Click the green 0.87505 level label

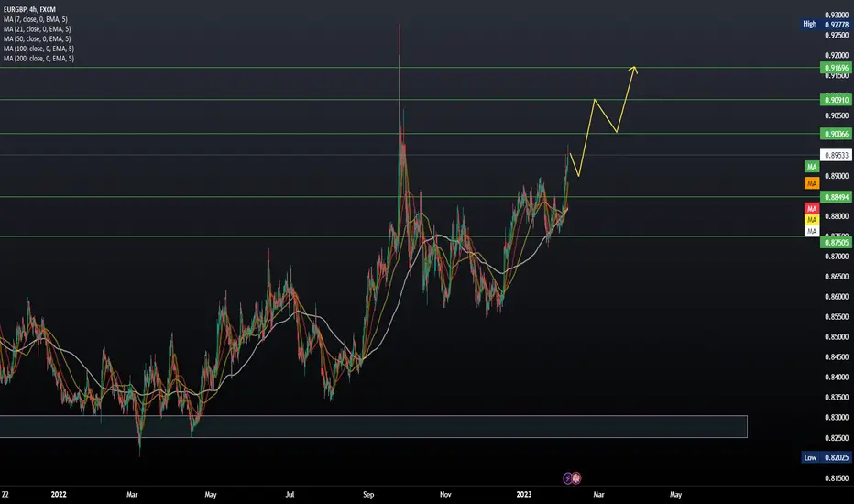point(836,243)
